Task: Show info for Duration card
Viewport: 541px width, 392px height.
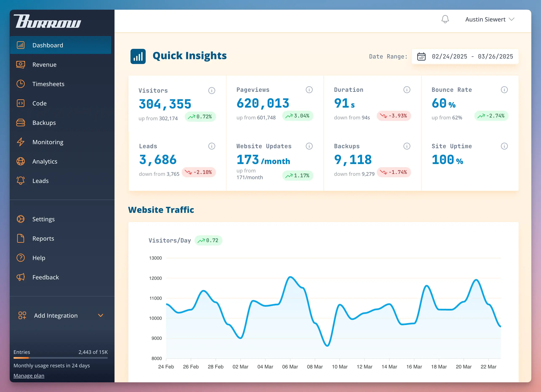Action: tap(407, 90)
